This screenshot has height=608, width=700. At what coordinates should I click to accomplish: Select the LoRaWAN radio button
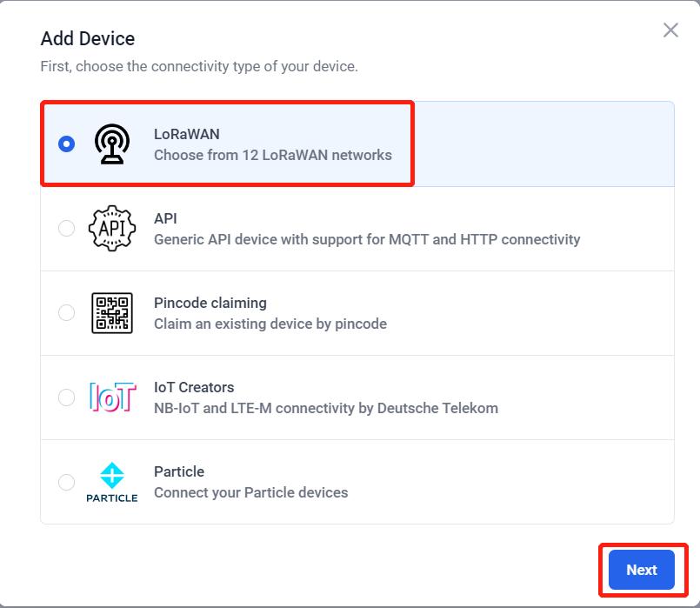[x=66, y=144]
